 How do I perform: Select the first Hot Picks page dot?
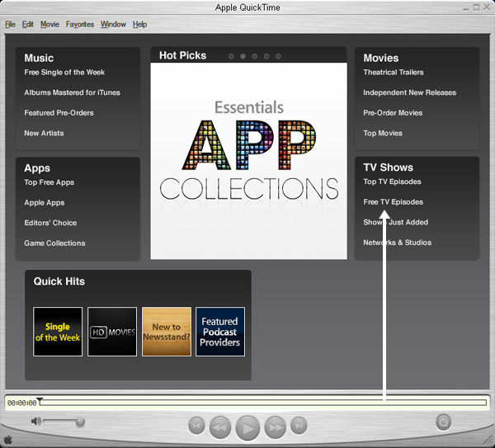pyautogui.click(x=231, y=56)
